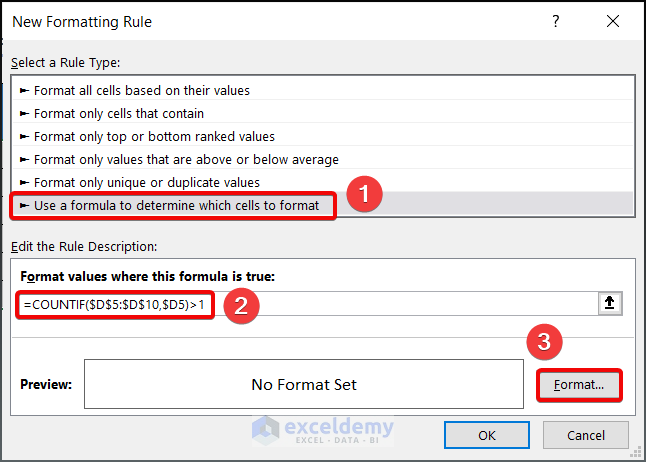Select "Format all cells based on their values"
The height and width of the screenshot is (462, 646).
click(x=141, y=90)
